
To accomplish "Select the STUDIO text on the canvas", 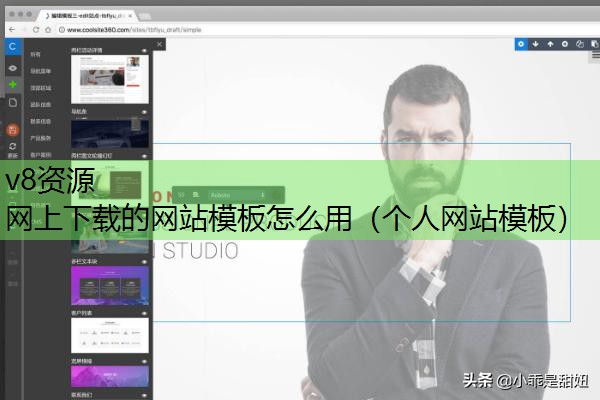I will [x=200, y=251].
